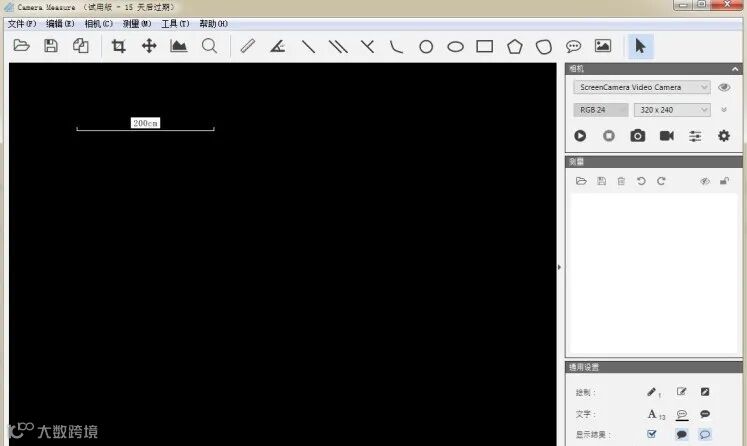Stop the camera preview

(x=609, y=136)
